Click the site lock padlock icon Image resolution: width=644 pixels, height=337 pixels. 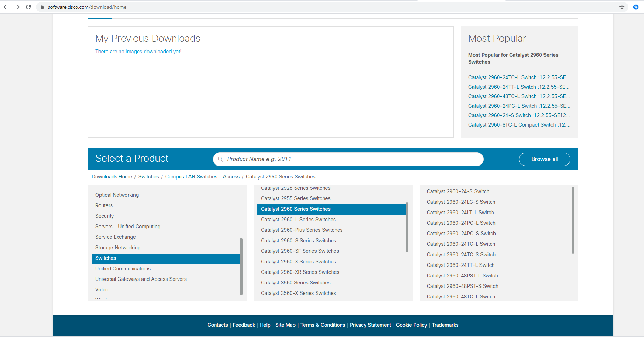coord(42,7)
